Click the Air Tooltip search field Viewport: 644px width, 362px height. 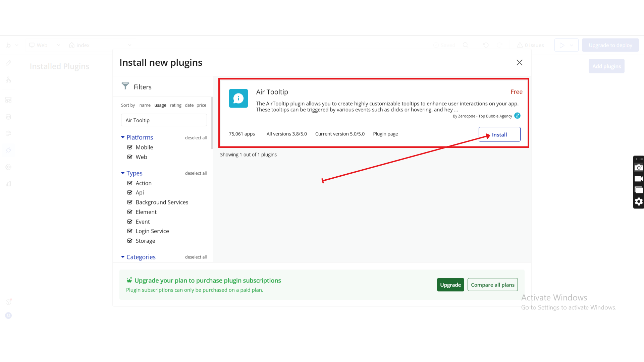click(x=164, y=120)
